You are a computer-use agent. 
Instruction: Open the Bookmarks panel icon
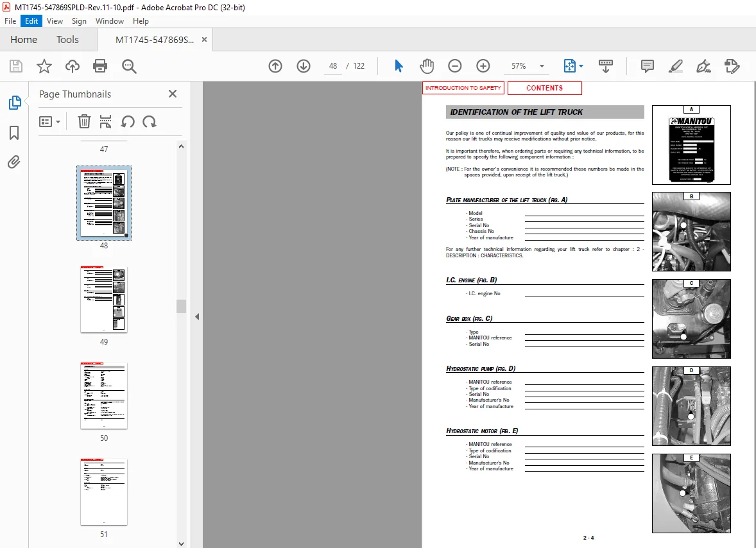click(x=14, y=133)
